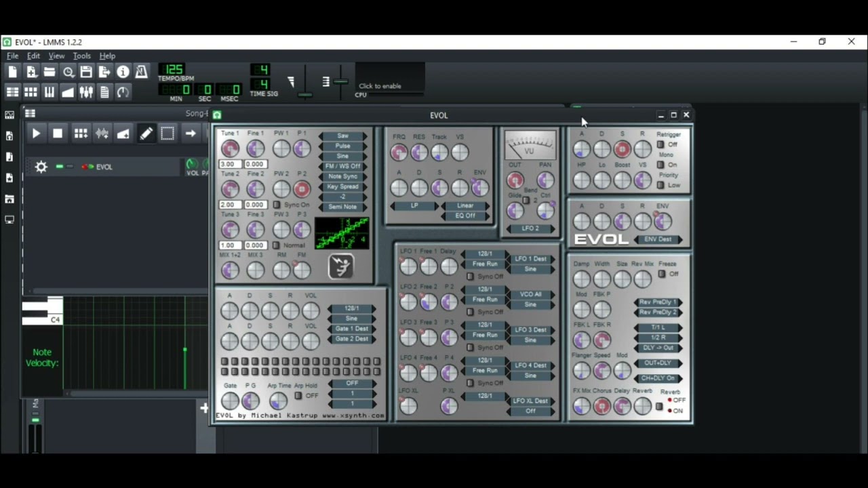The image size is (868, 488).
Task: Click the Tune 1 value field showing 3.00
Action: (230, 164)
